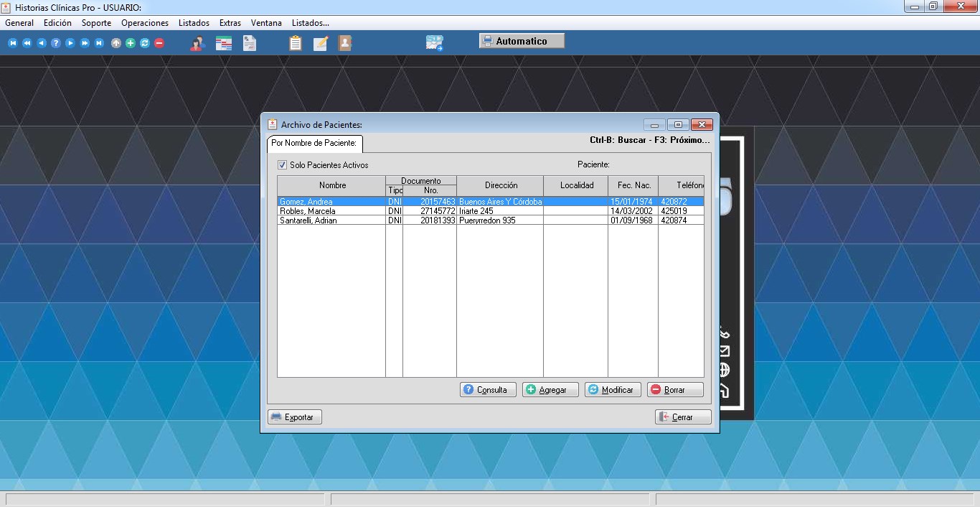Open the patients icon in toolbar

[197, 43]
